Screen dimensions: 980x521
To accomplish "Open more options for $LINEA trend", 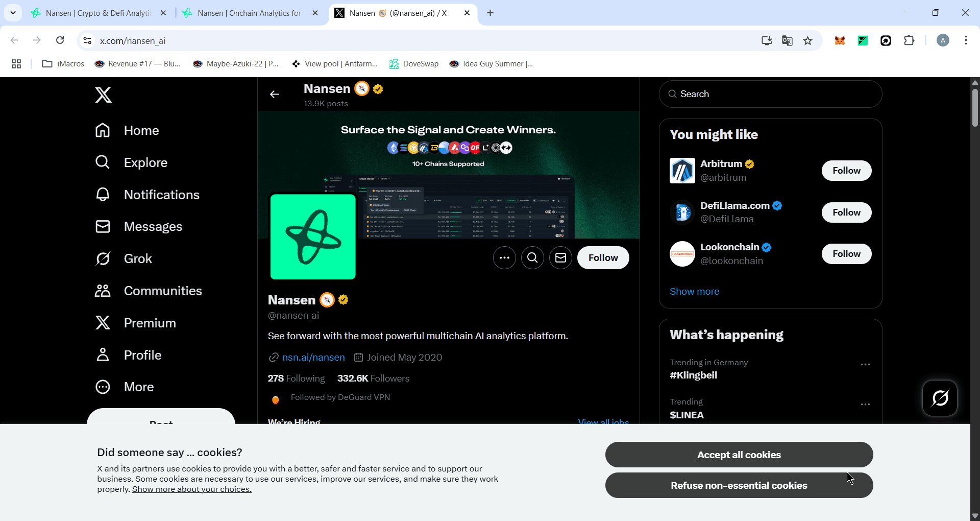I will pyautogui.click(x=865, y=405).
